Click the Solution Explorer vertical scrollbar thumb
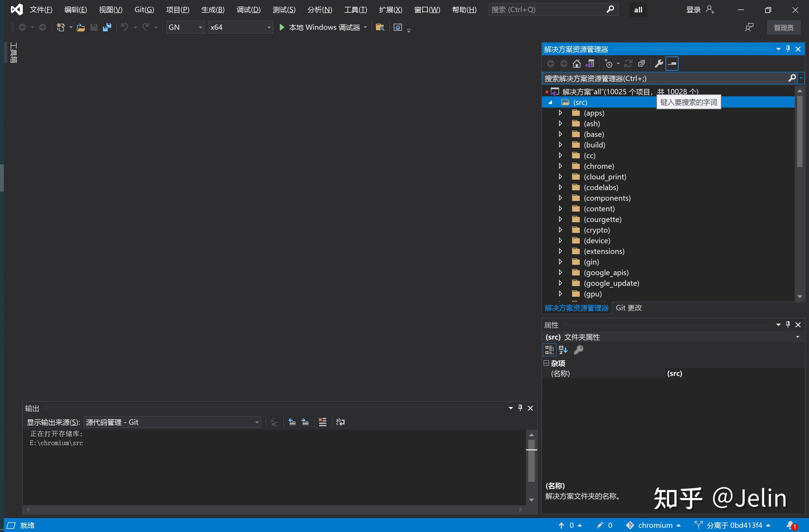 (x=800, y=131)
